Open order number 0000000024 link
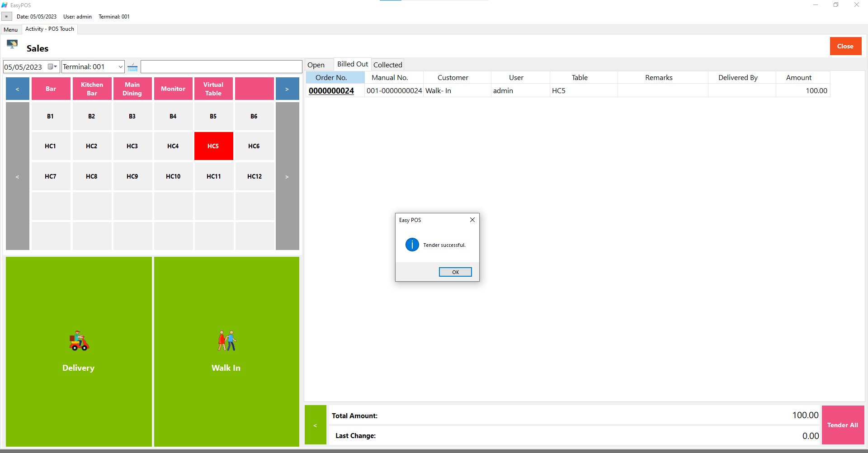Viewport: 868px width, 453px height. click(x=331, y=91)
